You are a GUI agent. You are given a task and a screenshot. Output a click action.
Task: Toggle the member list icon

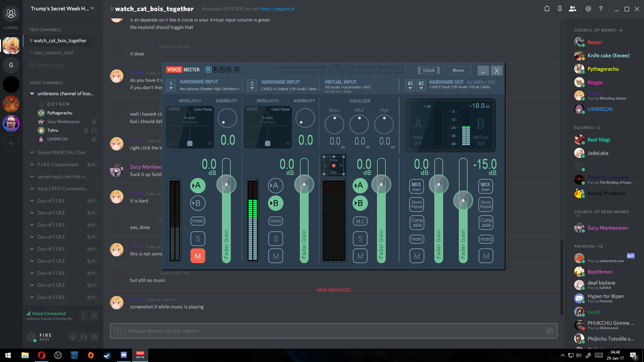(x=573, y=9)
